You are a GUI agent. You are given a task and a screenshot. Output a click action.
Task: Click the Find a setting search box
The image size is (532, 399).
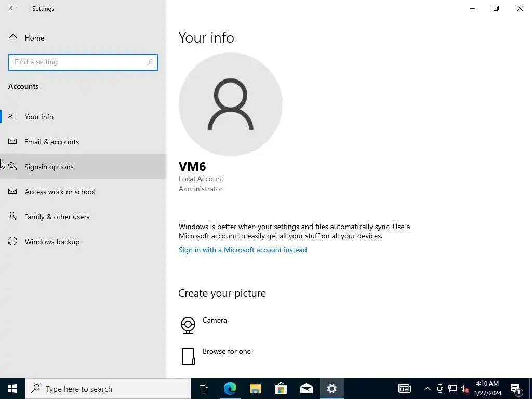83,62
